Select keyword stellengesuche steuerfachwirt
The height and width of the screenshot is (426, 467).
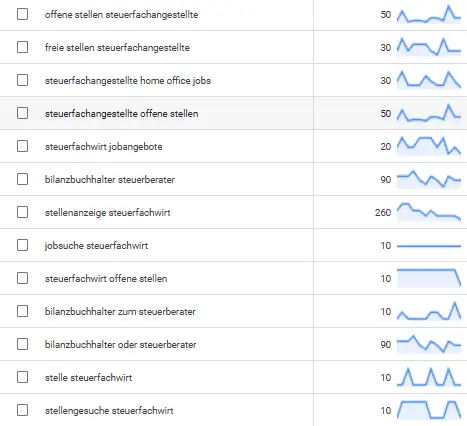[x=109, y=411]
